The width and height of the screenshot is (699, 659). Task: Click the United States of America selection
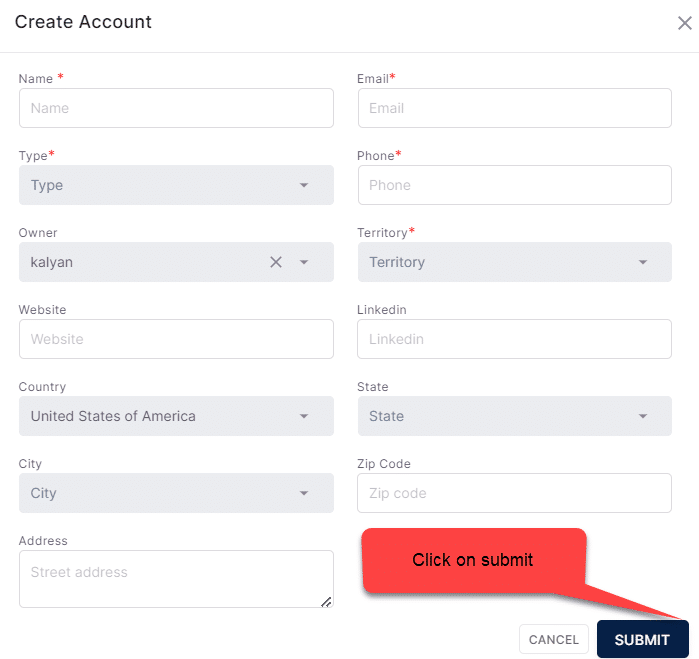coord(113,416)
